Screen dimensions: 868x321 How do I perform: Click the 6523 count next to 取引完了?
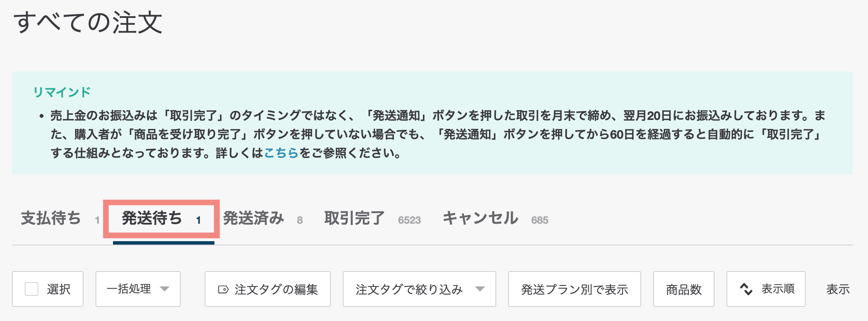[x=409, y=220]
